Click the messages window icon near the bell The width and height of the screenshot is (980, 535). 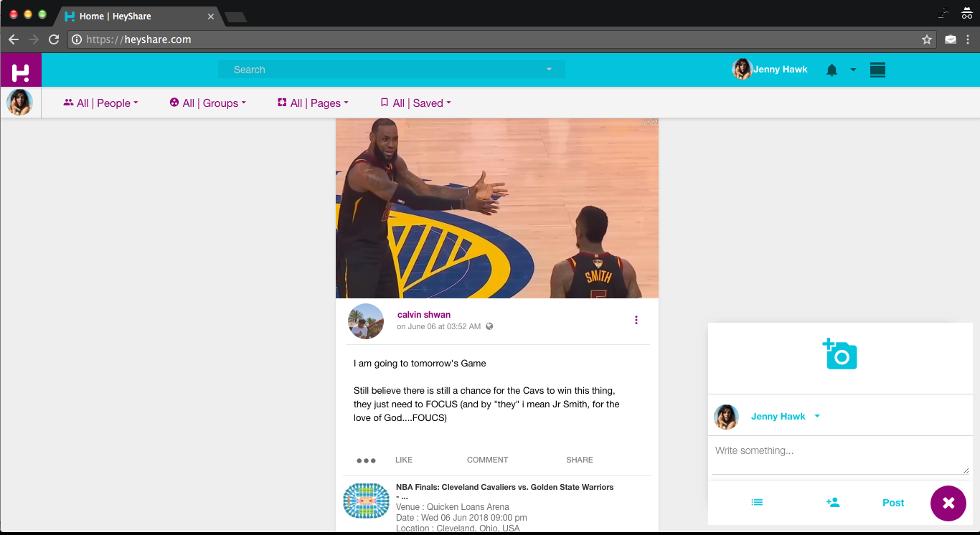877,70
